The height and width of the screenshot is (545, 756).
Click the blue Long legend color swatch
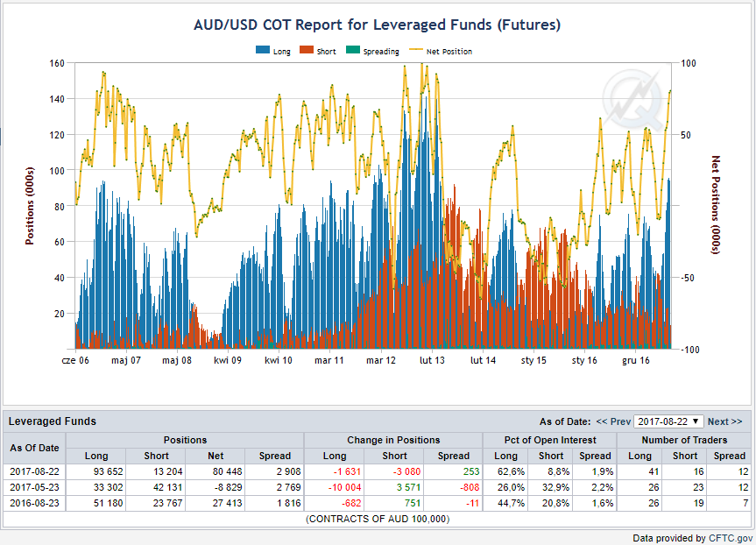coord(263,50)
